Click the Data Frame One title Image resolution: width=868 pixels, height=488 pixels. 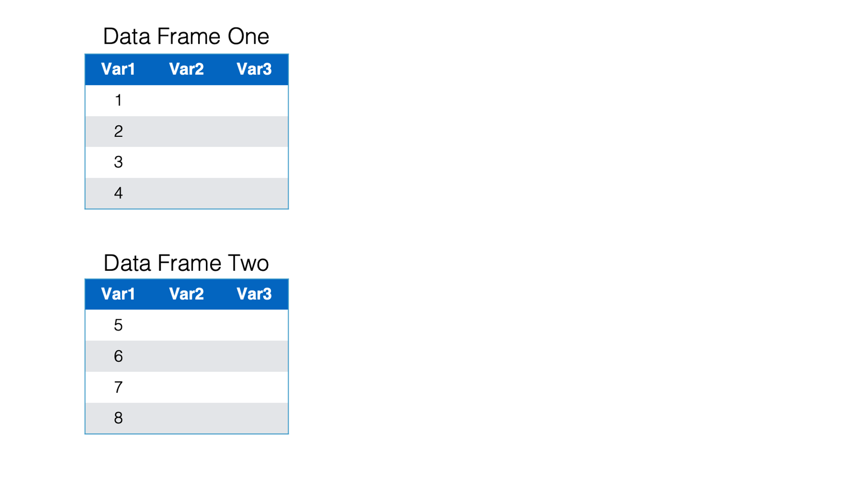coord(186,37)
